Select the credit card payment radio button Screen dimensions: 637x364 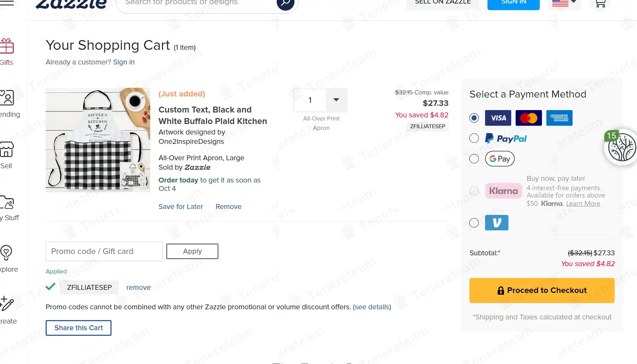click(474, 118)
